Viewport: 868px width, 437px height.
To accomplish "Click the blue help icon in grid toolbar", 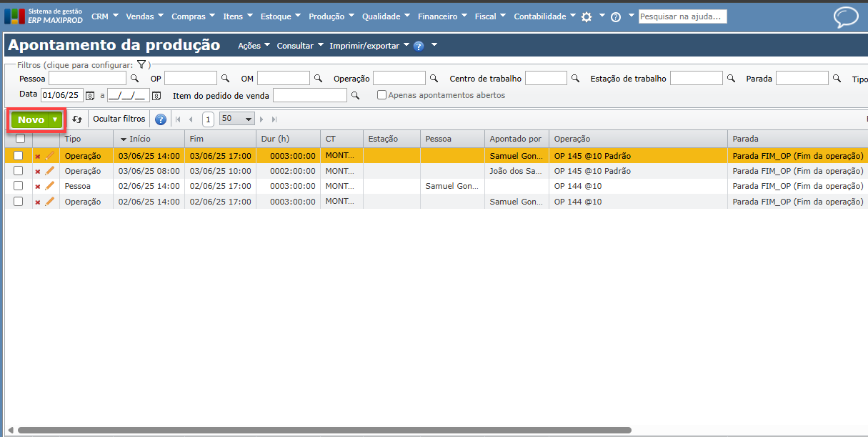I will click(x=161, y=119).
